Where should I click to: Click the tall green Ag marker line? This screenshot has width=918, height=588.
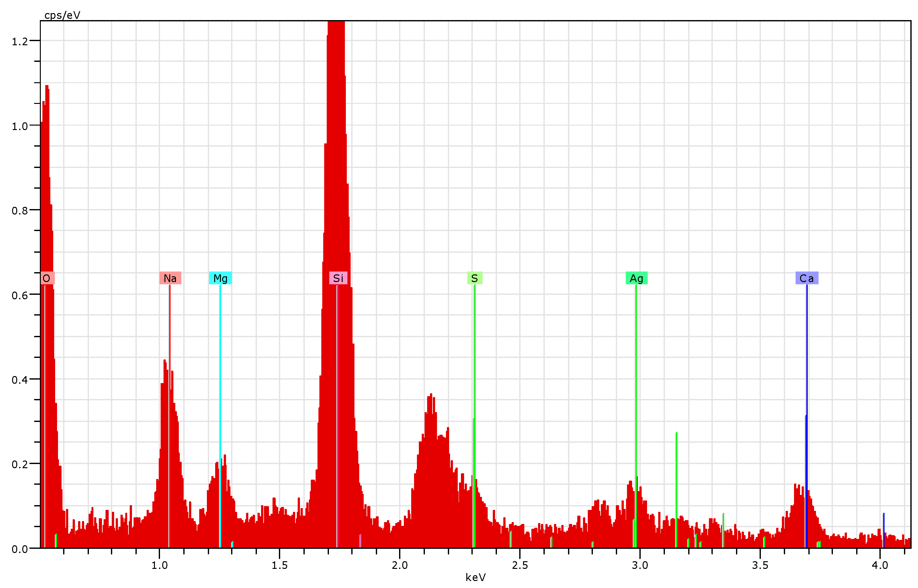636,363
